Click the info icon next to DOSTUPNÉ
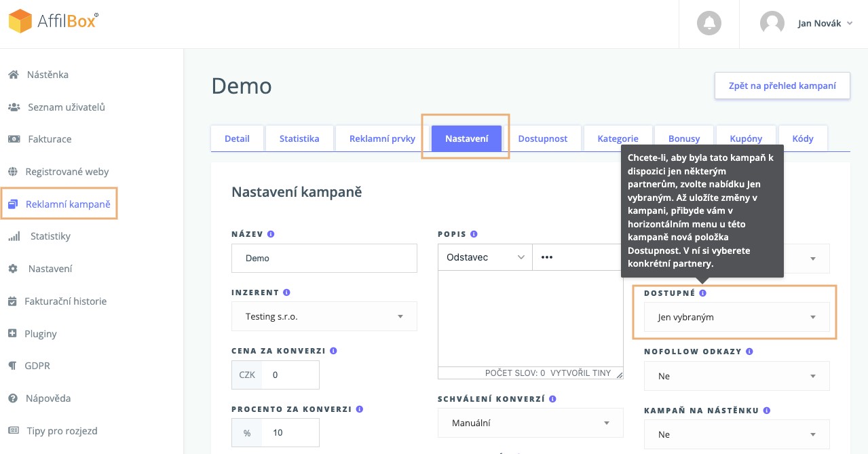The width and height of the screenshot is (868, 454). (702, 293)
